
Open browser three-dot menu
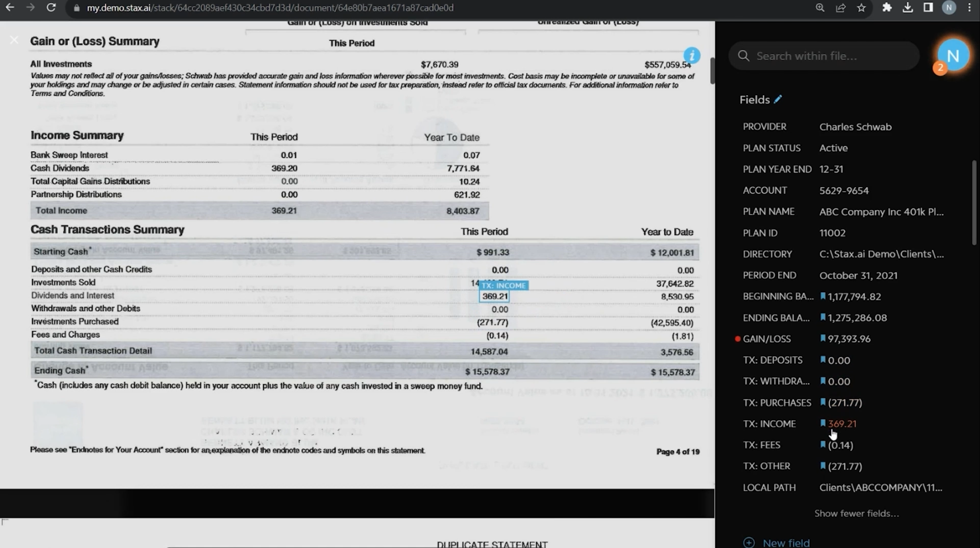click(969, 8)
